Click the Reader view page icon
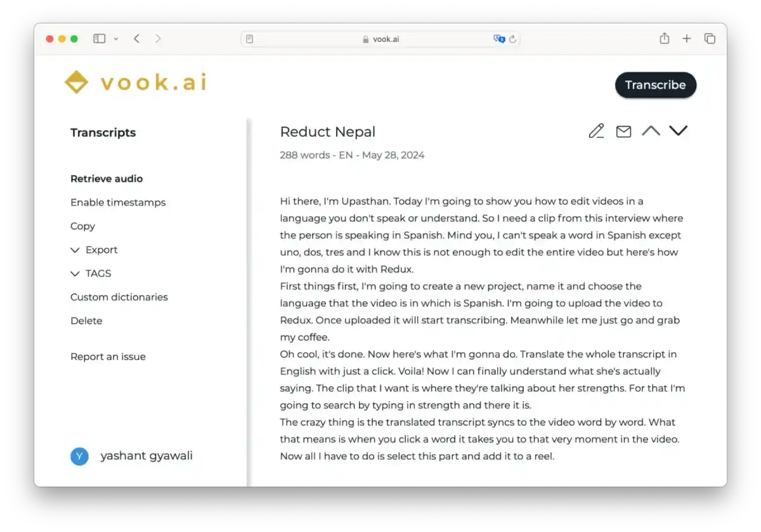This screenshot has width=761, height=532. 249,39
